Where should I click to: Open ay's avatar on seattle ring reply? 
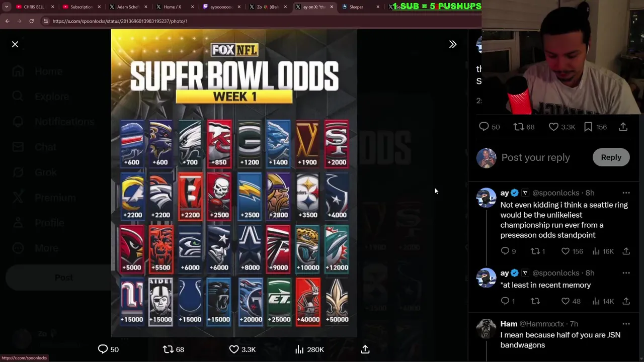click(x=486, y=198)
